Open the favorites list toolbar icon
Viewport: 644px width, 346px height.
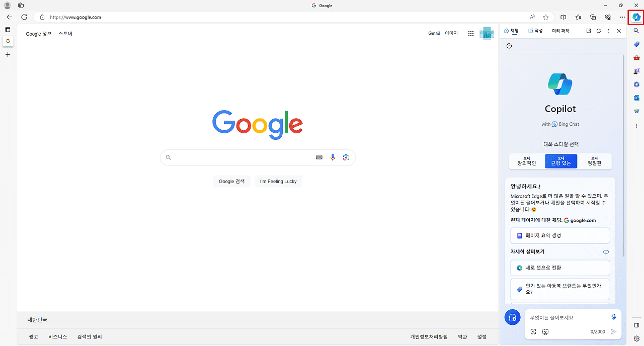tap(578, 17)
